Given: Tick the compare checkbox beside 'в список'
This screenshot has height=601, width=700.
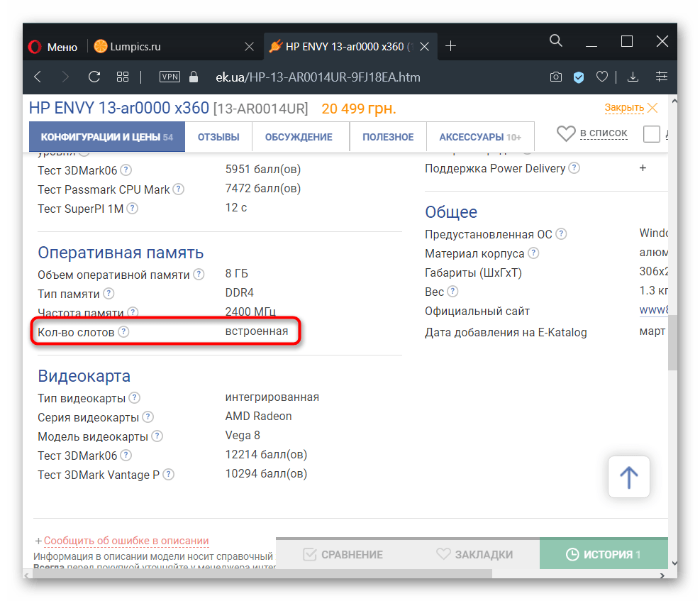Looking at the screenshot, I should point(651,133).
